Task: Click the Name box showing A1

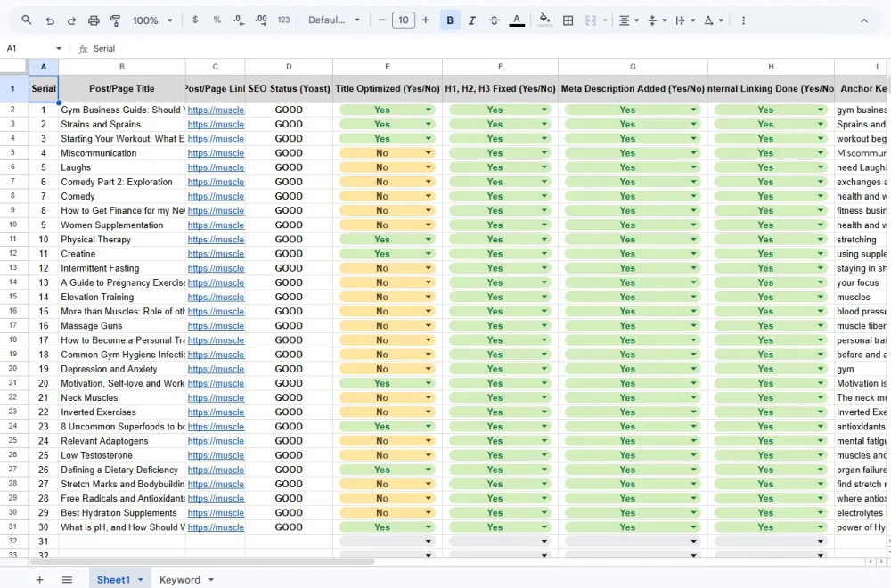Action: click(x=29, y=48)
